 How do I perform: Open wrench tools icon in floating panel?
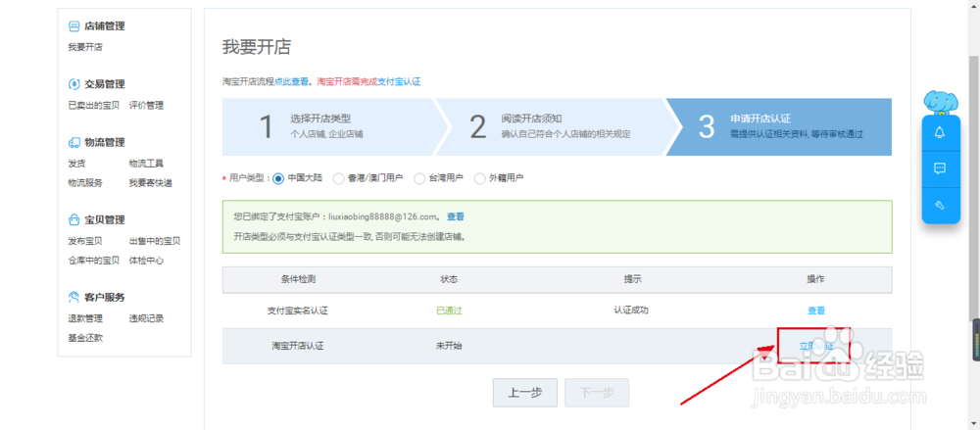[x=940, y=205]
